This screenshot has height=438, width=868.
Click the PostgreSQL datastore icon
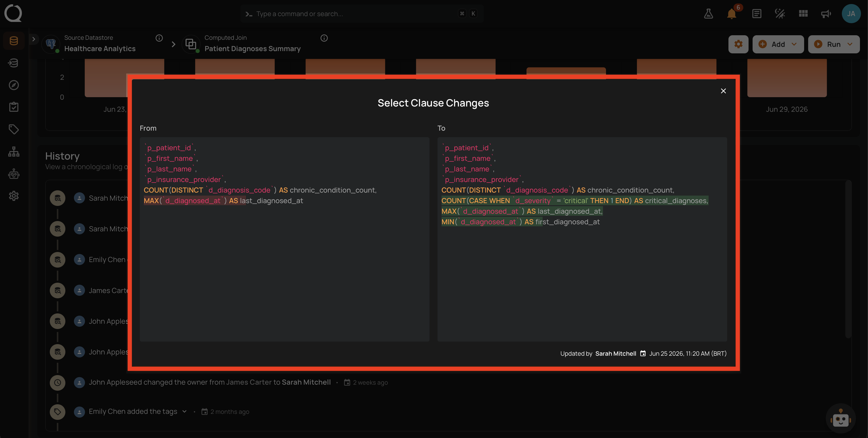[x=51, y=44]
